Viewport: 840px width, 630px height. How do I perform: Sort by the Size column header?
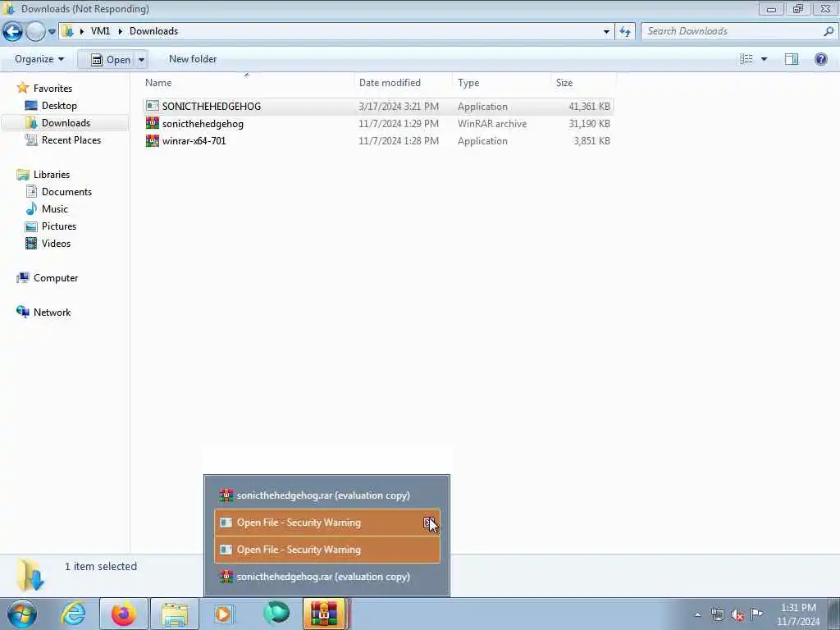tap(583, 83)
